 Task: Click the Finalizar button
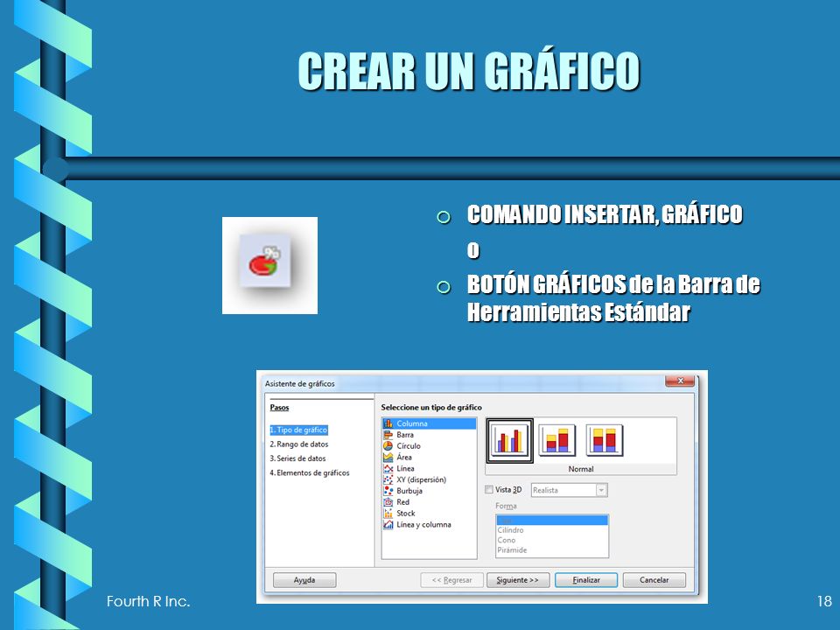[586, 580]
